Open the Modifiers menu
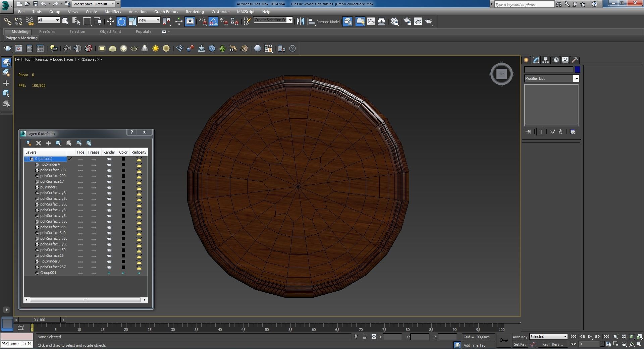 tap(112, 12)
